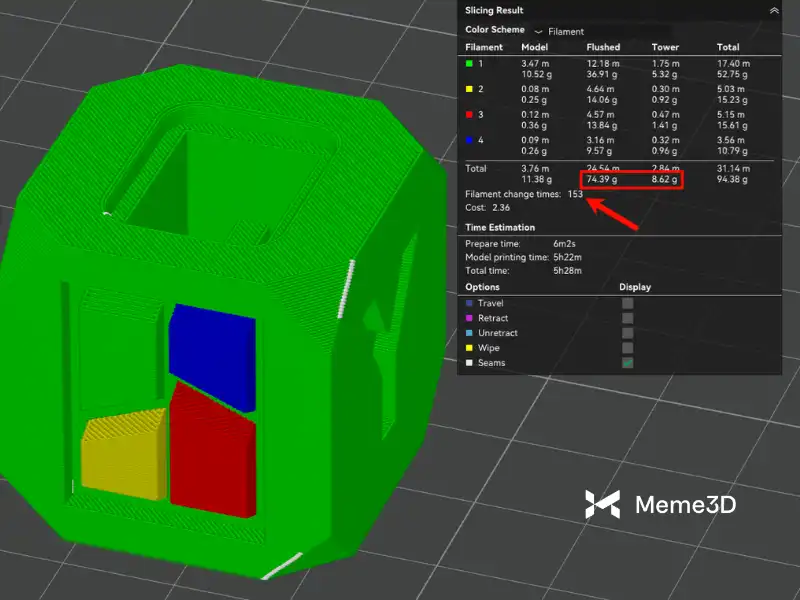Click the Retract magenta legend icon
800x600 pixels.
tap(470, 318)
